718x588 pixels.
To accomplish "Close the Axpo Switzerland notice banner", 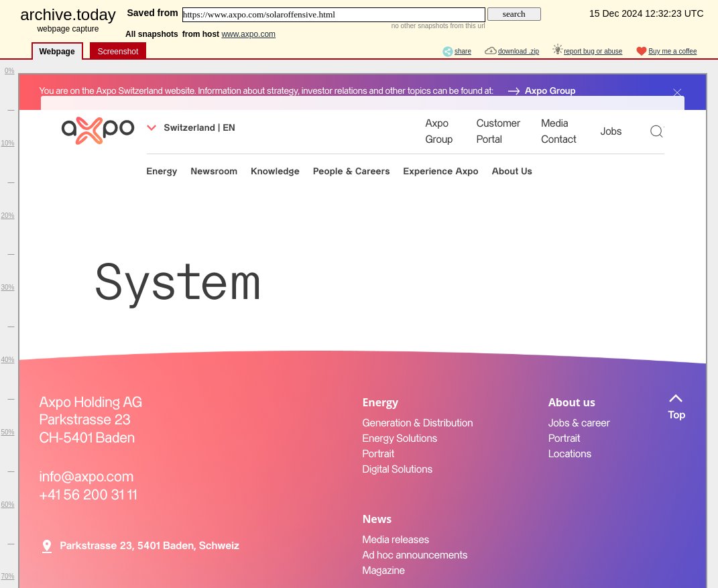I will pyautogui.click(x=677, y=93).
